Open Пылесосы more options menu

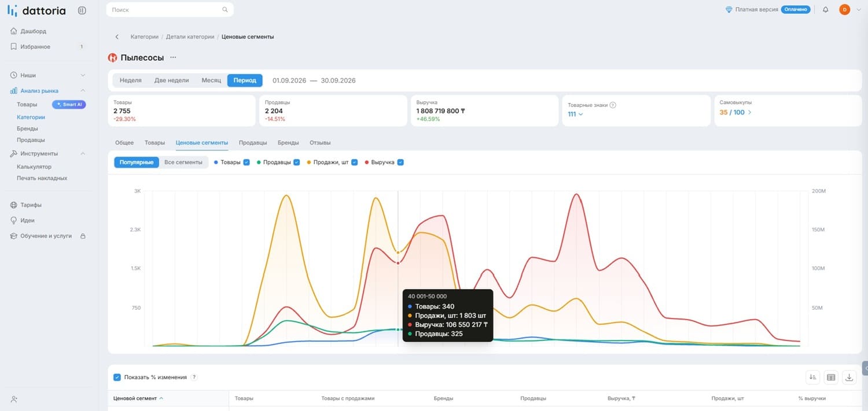[173, 58]
